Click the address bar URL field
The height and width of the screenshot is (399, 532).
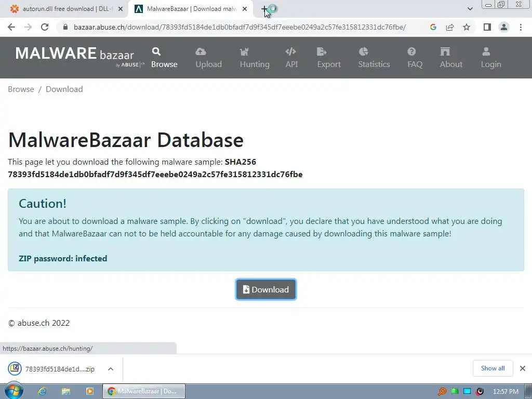click(x=240, y=27)
